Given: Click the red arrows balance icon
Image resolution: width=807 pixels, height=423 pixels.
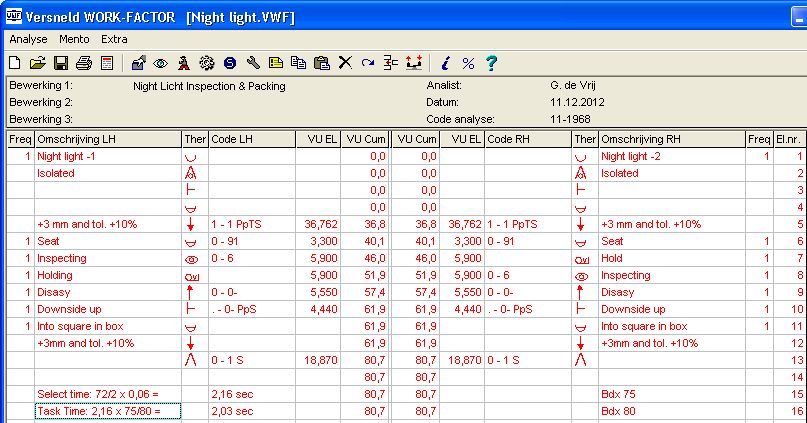Looking at the screenshot, I should 414,62.
